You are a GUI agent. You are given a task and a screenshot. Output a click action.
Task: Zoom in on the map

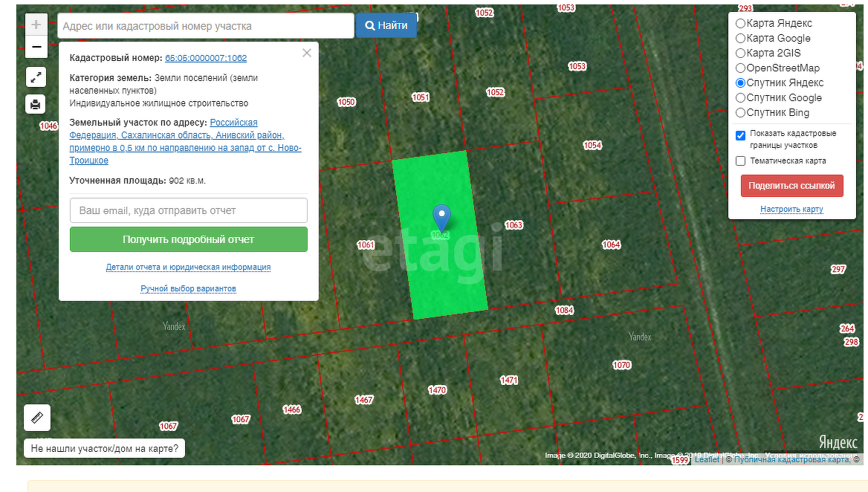36,25
